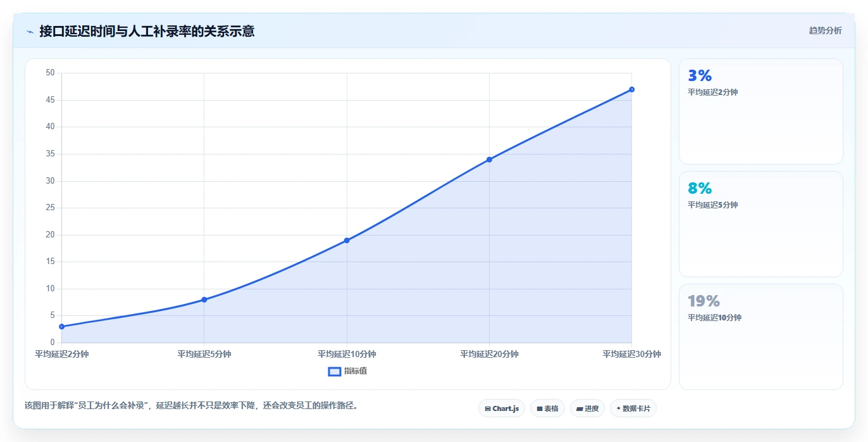The height and width of the screenshot is (442, 868).
Task: Open the 19% 平均延迟10分钟 data card
Action: 761,337
